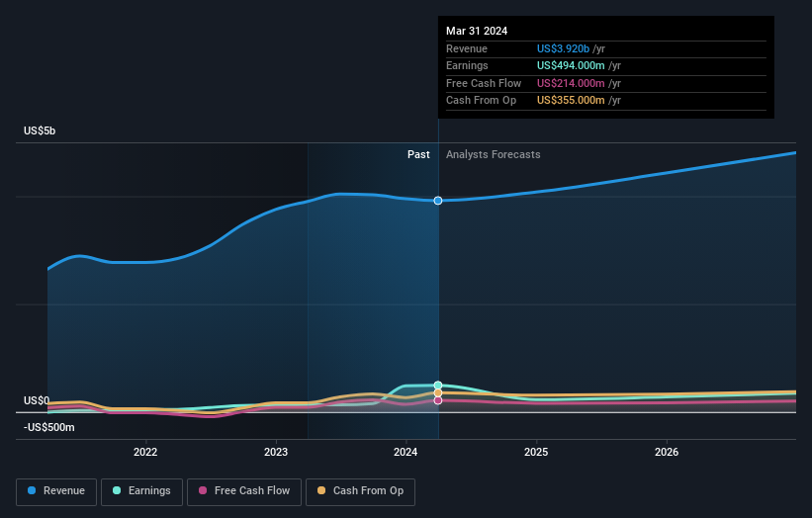Toggle the Earnings legend button
The image size is (812, 518).
click(x=141, y=491)
